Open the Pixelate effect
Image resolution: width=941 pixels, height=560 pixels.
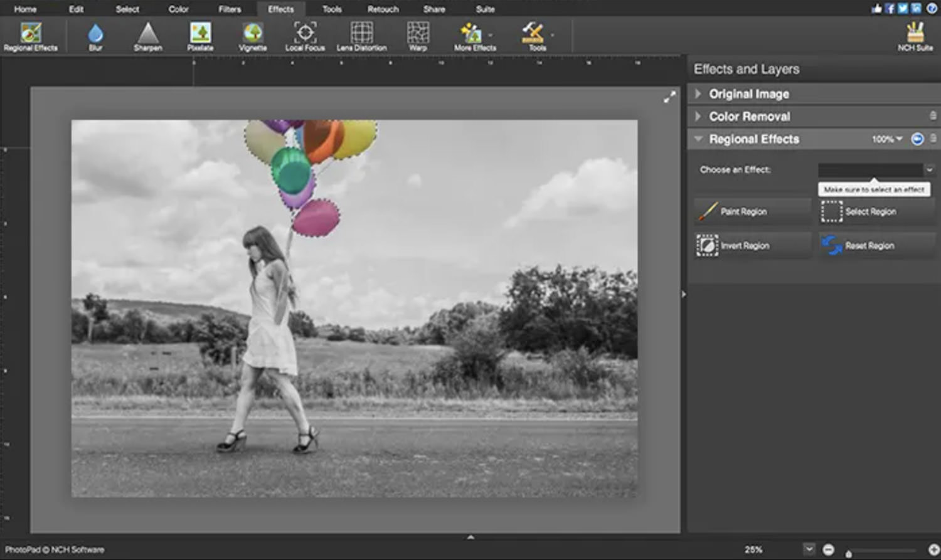(200, 36)
